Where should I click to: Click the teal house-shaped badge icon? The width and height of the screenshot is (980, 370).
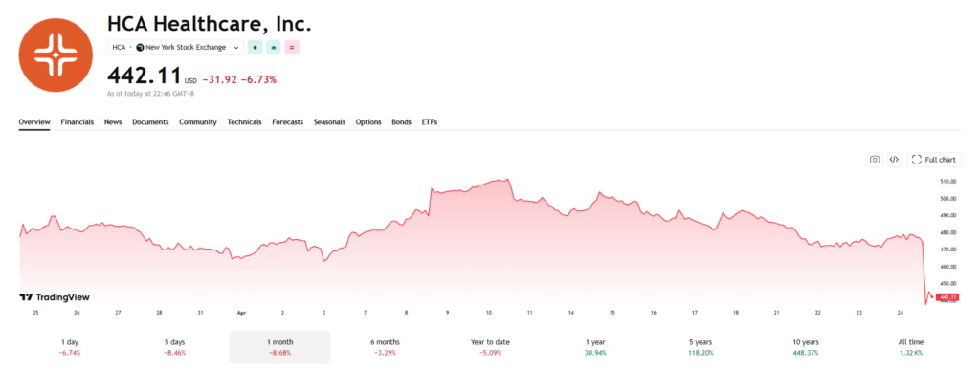[273, 48]
